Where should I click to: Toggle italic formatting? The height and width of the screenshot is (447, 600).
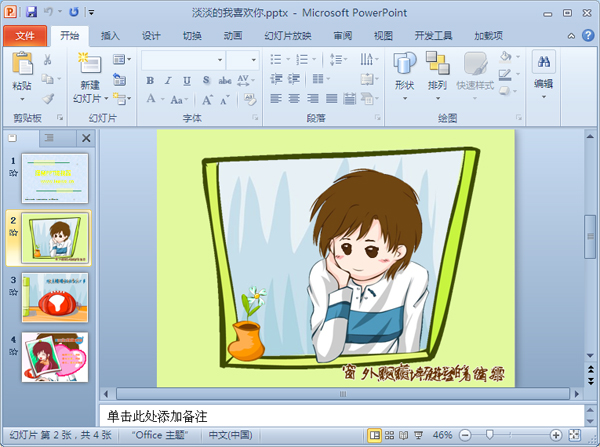pos(168,80)
